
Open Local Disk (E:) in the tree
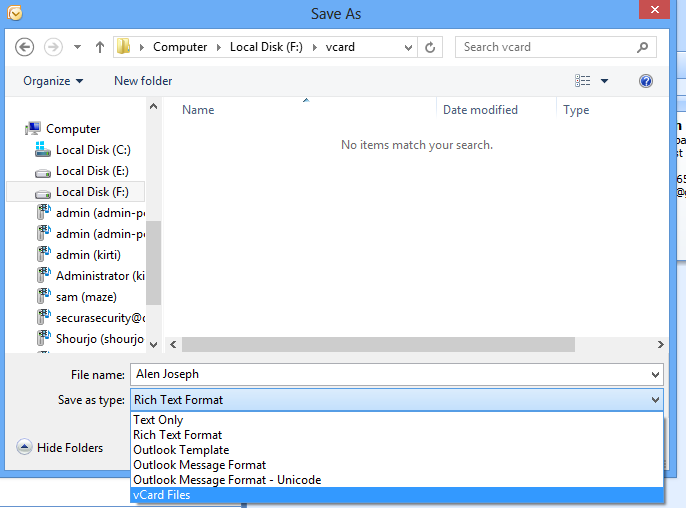click(x=92, y=171)
